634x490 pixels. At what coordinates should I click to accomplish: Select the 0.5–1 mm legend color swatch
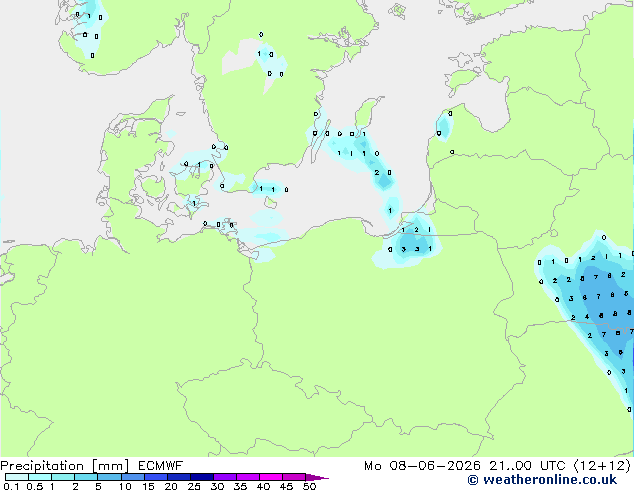[x=40, y=477]
